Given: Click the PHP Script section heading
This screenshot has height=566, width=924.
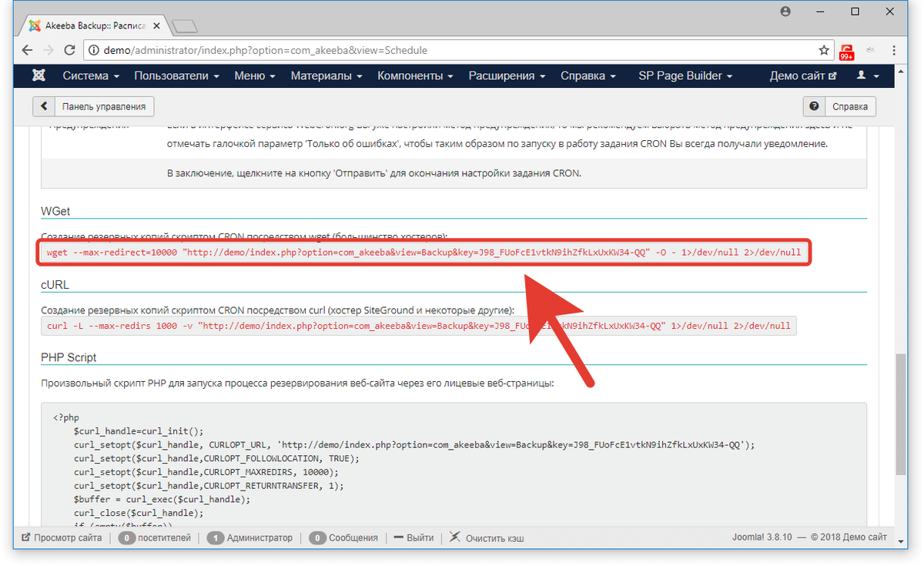Looking at the screenshot, I should pos(69,358).
